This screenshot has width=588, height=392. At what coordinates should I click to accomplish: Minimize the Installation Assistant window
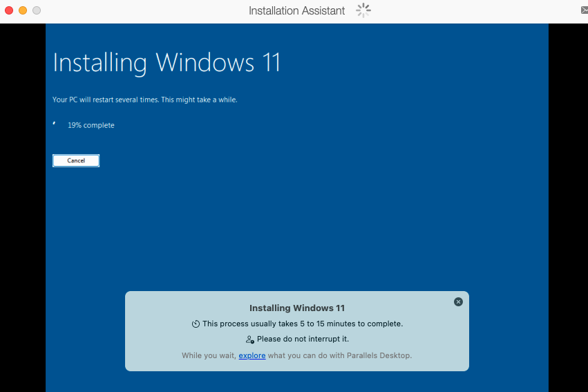(x=23, y=10)
